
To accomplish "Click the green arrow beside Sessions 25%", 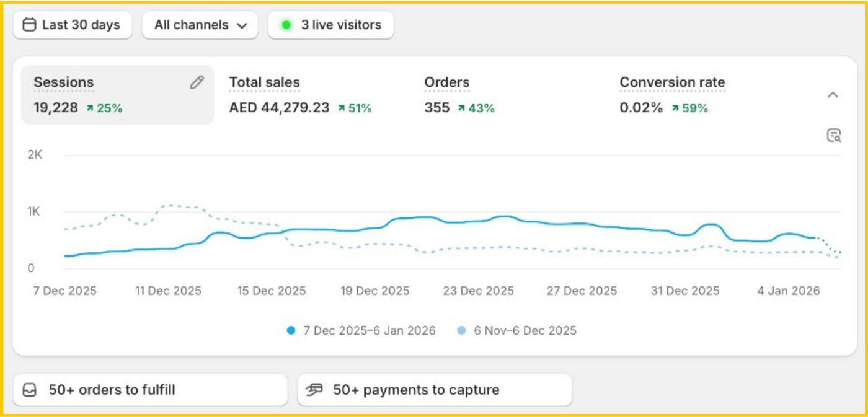I will click(90, 108).
